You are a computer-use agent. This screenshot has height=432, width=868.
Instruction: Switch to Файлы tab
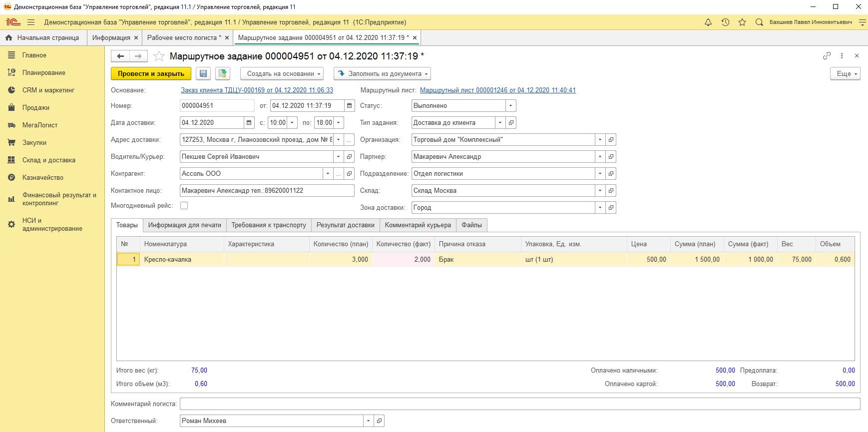[471, 225]
